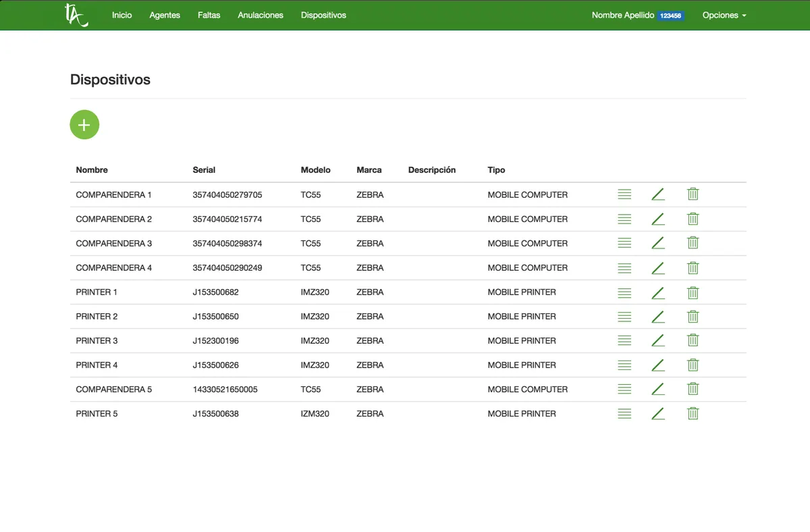
Task: Open the Anulaciones section
Action: (261, 15)
